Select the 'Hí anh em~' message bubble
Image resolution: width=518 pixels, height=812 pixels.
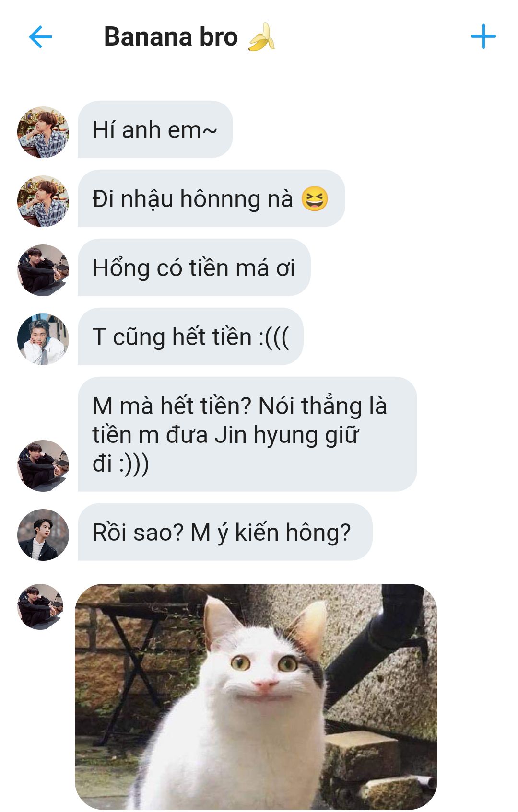coord(155,129)
